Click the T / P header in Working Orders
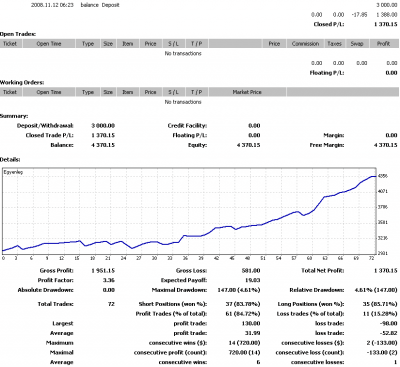 [x=196, y=92]
